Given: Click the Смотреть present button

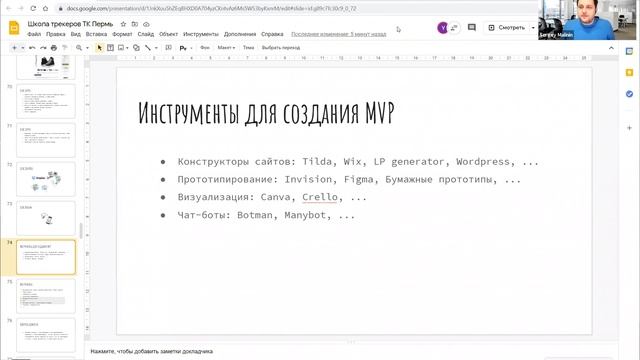Looking at the screenshot, I should 507,28.
